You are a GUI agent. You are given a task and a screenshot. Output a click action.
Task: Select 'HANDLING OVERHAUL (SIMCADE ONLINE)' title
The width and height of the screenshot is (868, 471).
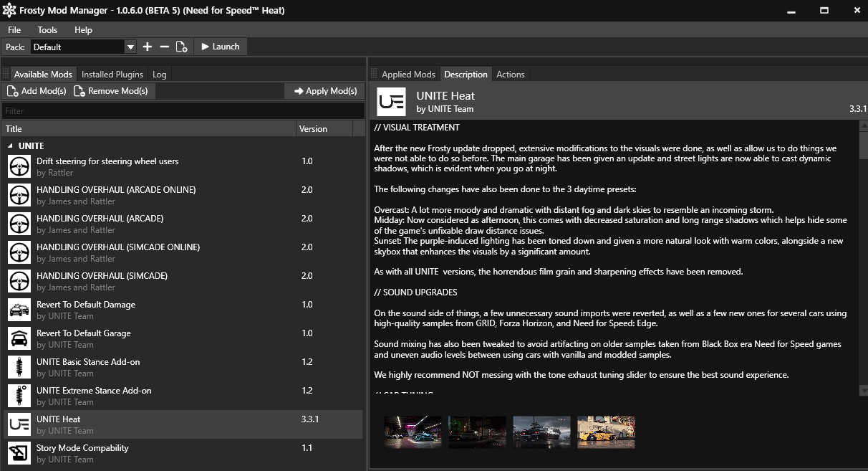point(118,247)
